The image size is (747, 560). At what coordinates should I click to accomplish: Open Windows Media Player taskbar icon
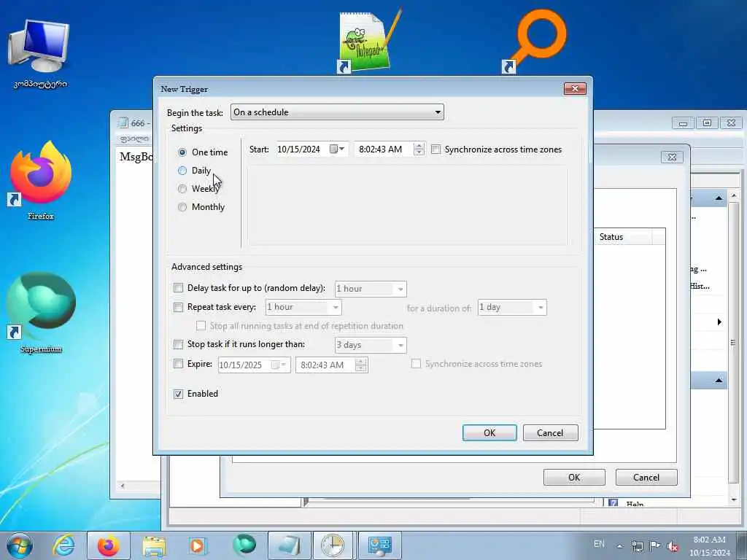[197, 545]
